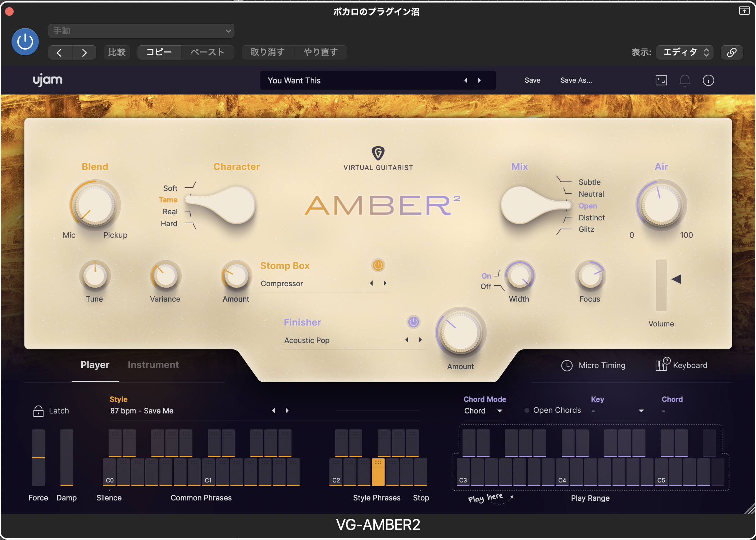Viewport: 756px width, 540px height.
Task: Click Save As... button
Action: (576, 81)
